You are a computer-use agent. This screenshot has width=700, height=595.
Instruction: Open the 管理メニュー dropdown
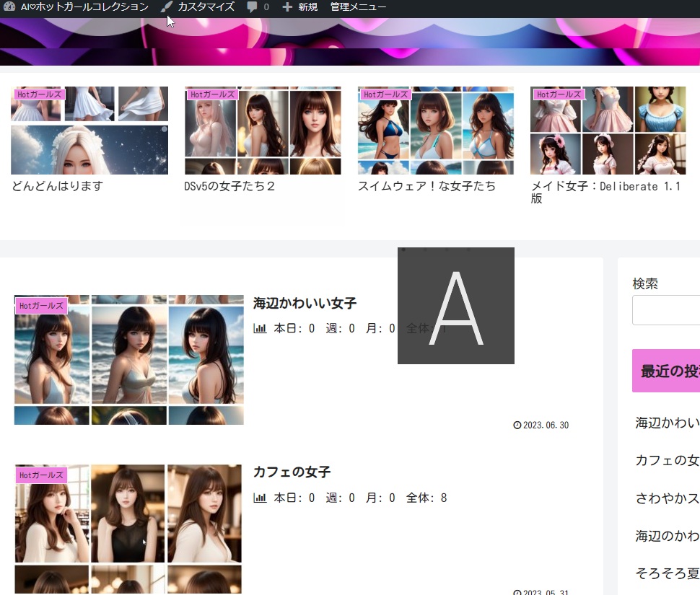(358, 6)
